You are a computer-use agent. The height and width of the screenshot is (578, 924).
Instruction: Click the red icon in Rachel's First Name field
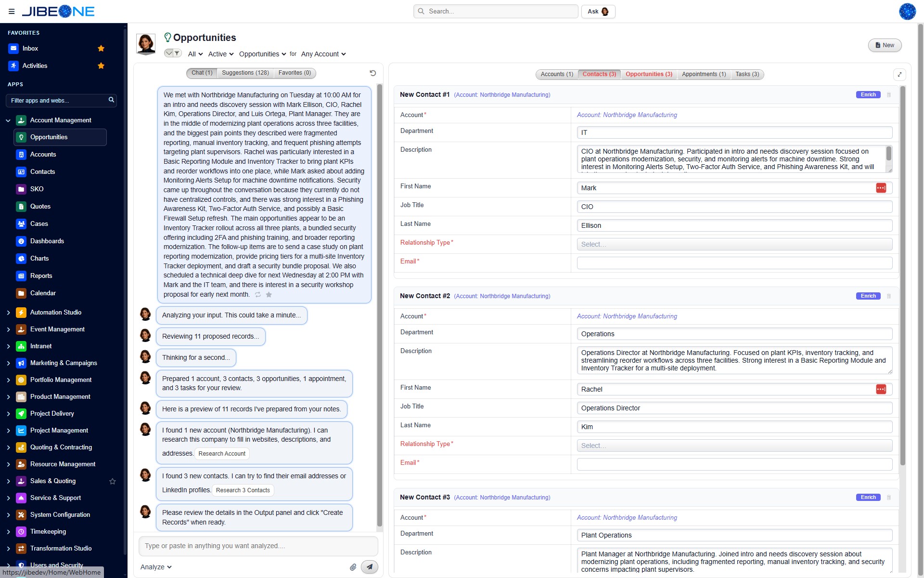pos(881,389)
